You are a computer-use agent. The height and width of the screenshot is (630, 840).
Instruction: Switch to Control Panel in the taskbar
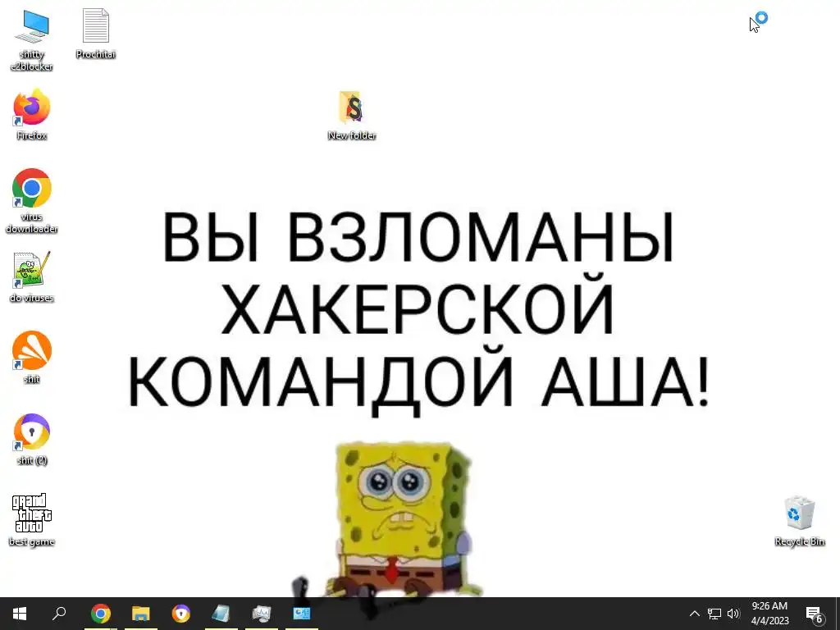(x=302, y=614)
